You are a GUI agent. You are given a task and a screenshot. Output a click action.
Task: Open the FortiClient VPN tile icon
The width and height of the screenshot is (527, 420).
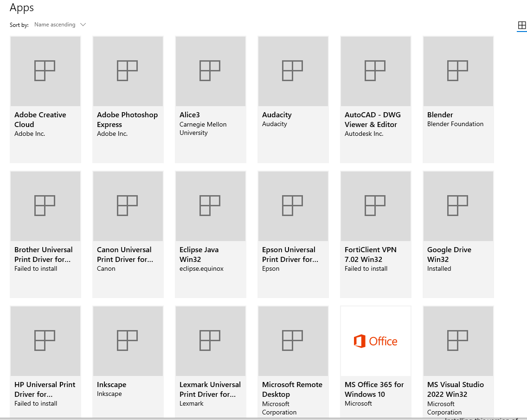click(x=376, y=206)
